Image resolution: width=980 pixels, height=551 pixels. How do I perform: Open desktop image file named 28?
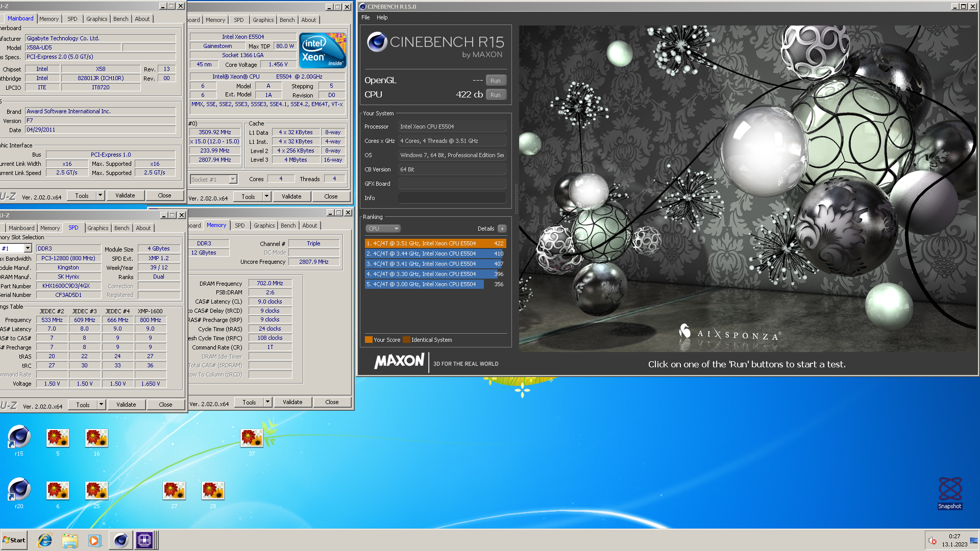[x=213, y=494]
